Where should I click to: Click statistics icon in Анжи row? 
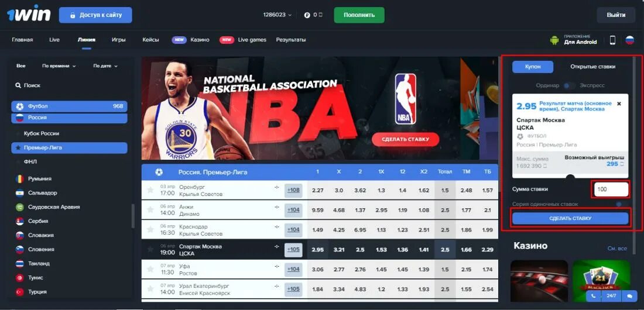coord(276,206)
